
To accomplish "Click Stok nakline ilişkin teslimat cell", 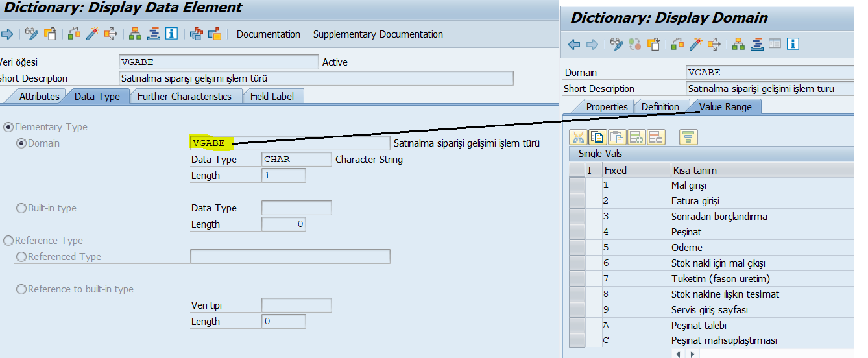I will point(763,294).
